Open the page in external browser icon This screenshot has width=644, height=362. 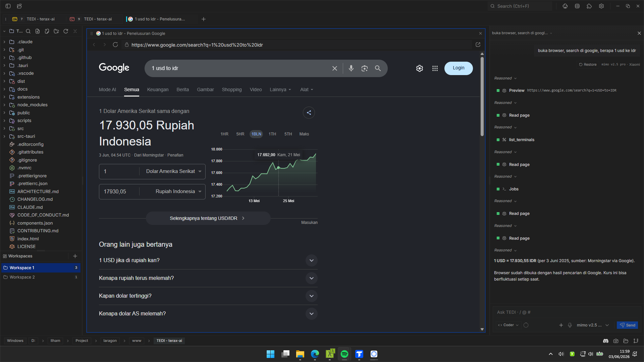478,45
